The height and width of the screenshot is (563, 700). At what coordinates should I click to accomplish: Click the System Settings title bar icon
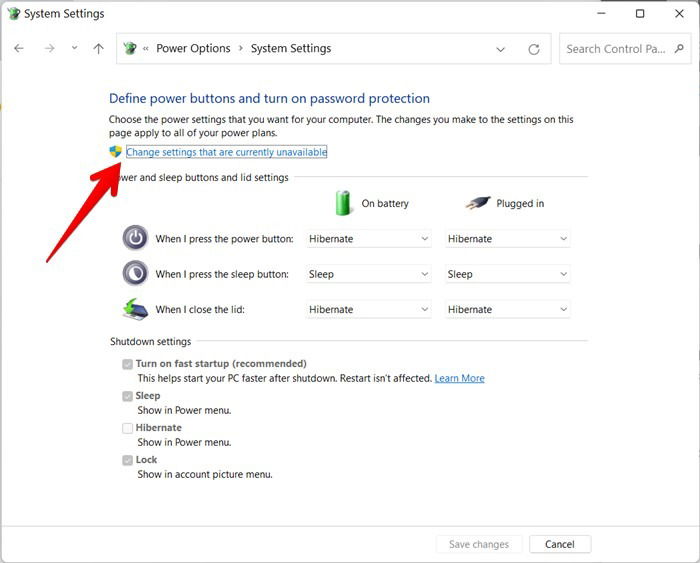14,13
